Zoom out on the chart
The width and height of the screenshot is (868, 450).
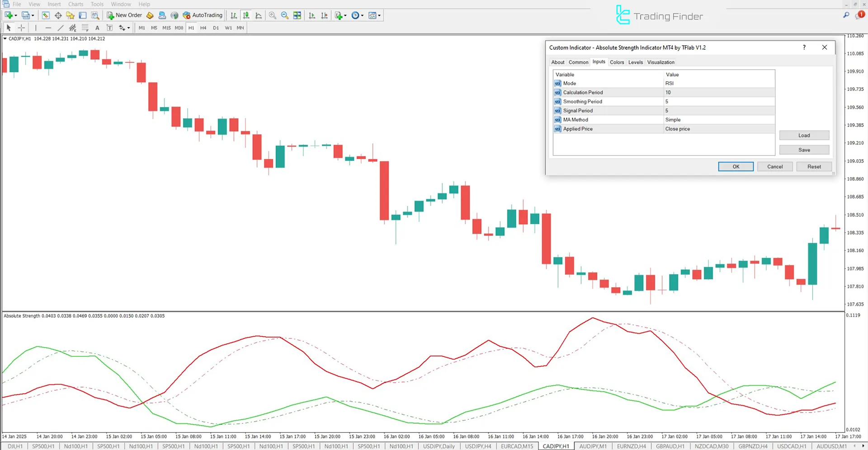coord(285,15)
